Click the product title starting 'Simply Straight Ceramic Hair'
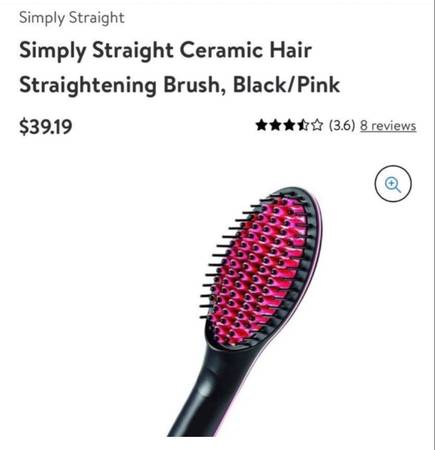 tap(179, 67)
